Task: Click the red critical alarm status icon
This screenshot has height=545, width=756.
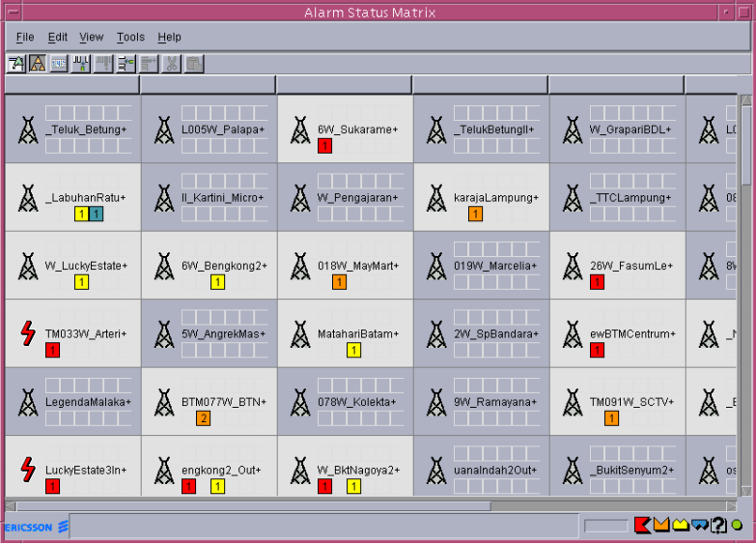Action: click(x=642, y=525)
